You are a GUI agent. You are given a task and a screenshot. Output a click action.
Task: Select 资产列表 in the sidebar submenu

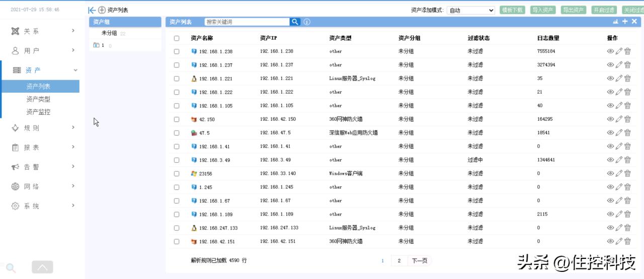pos(40,86)
